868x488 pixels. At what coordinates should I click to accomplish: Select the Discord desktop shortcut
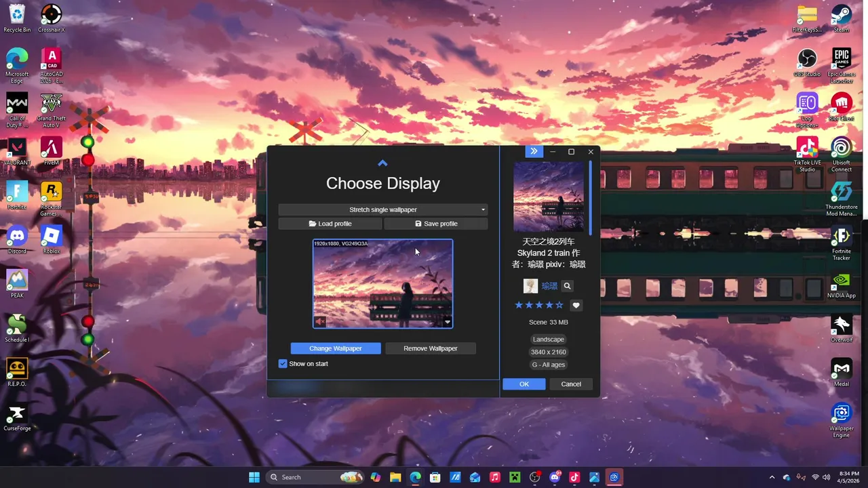point(17,239)
